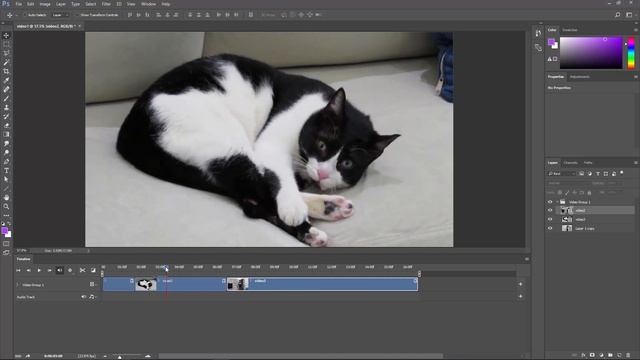640x360 pixels.
Task: Click the create new group folder icon
Action: point(610,355)
